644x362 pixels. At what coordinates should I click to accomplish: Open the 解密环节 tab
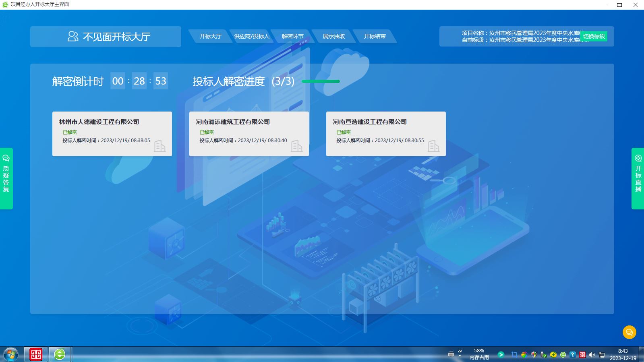pyautogui.click(x=292, y=36)
